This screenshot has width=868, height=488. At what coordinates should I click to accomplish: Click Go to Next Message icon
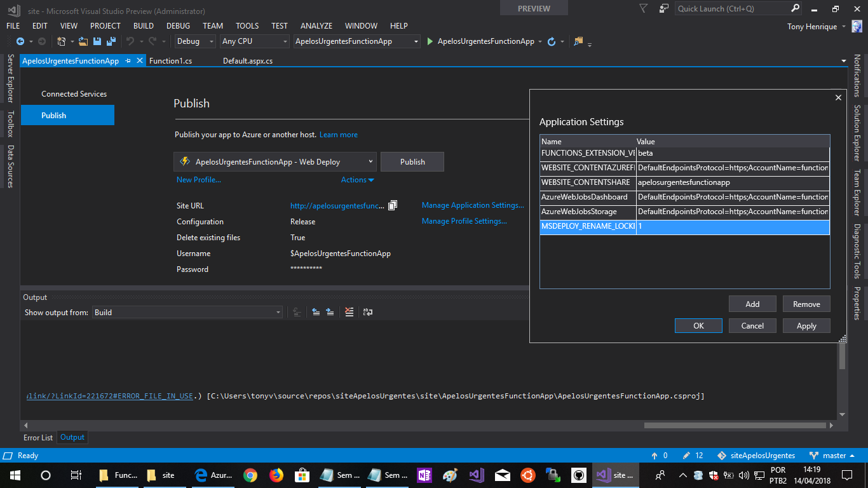coord(330,312)
